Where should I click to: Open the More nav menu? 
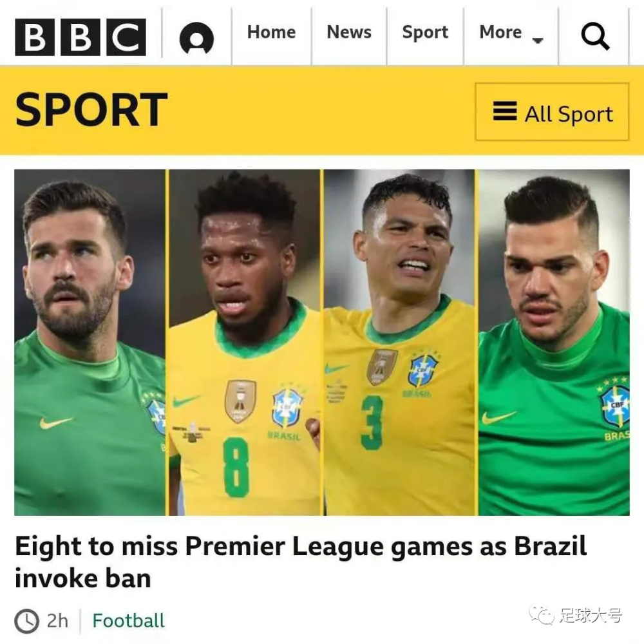pyautogui.click(x=511, y=32)
